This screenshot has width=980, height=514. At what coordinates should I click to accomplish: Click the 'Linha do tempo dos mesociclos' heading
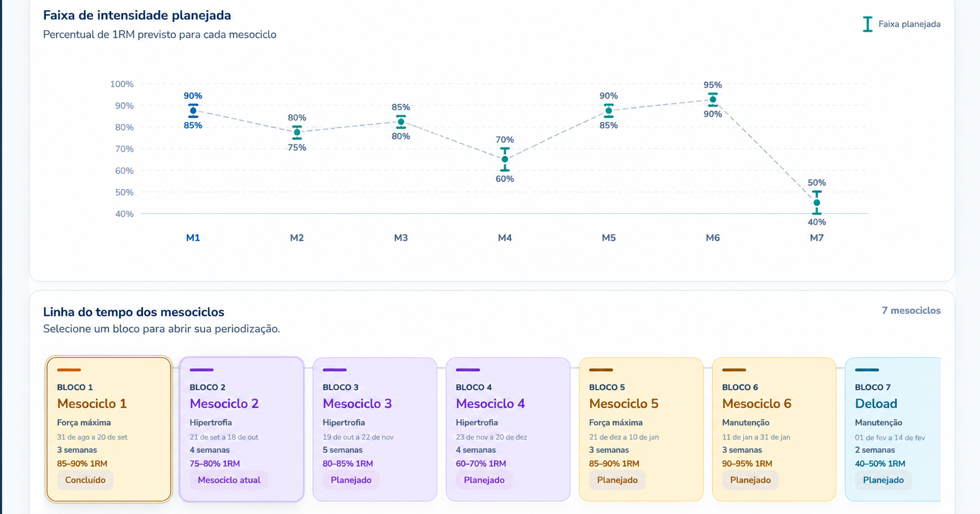[x=134, y=312]
